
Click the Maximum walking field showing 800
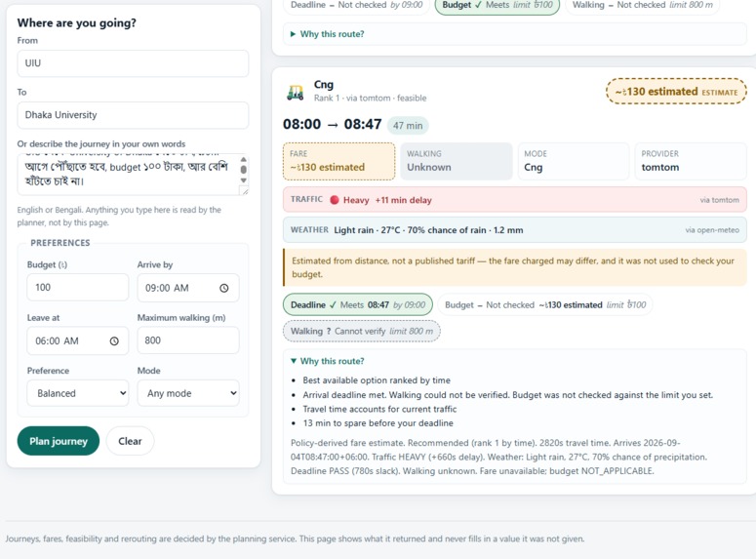click(x=188, y=340)
